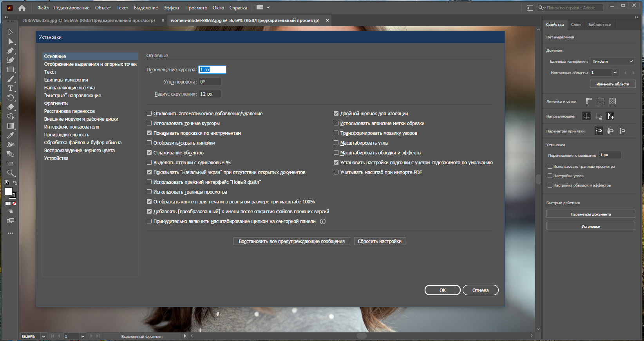Activate the Zoom tool
The image size is (644, 341).
(11, 173)
